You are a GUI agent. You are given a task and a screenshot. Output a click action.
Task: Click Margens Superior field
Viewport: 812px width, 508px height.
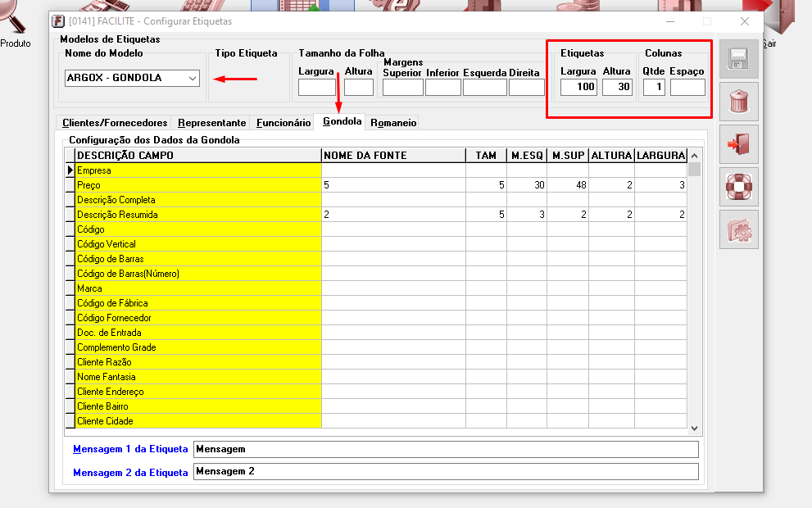click(x=403, y=87)
